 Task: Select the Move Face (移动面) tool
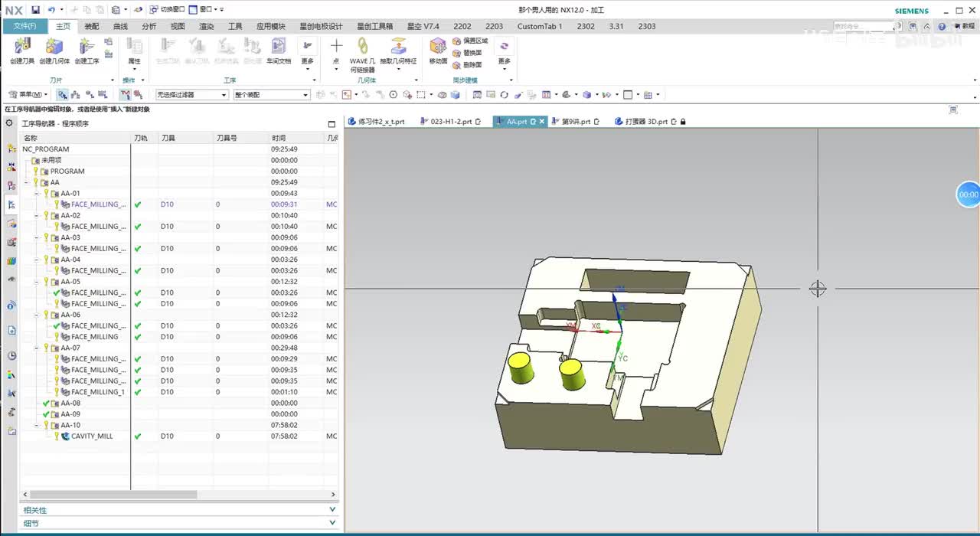tap(438, 47)
